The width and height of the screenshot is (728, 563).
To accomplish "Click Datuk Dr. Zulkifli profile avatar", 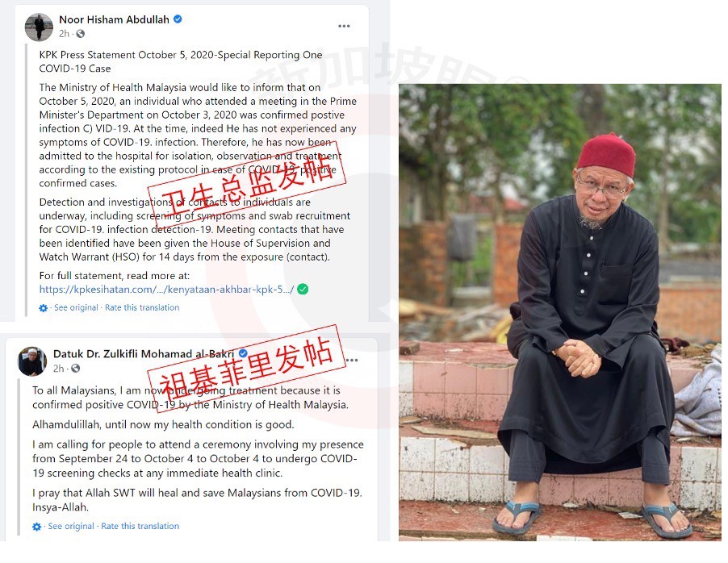I will pos(32,361).
